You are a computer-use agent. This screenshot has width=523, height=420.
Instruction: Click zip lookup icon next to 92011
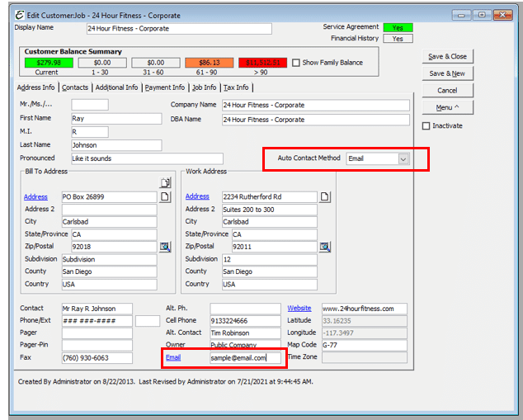coord(325,247)
